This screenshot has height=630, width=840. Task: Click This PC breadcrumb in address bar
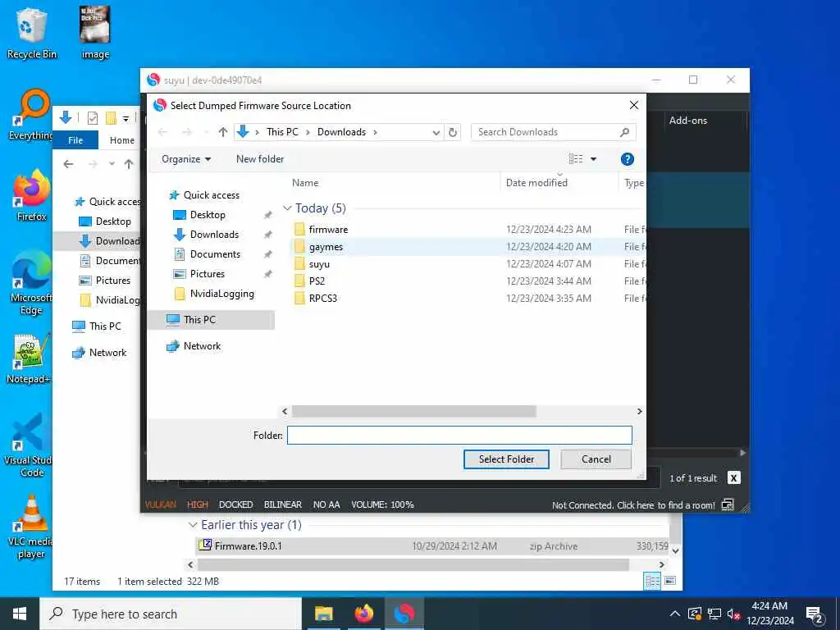tap(282, 132)
